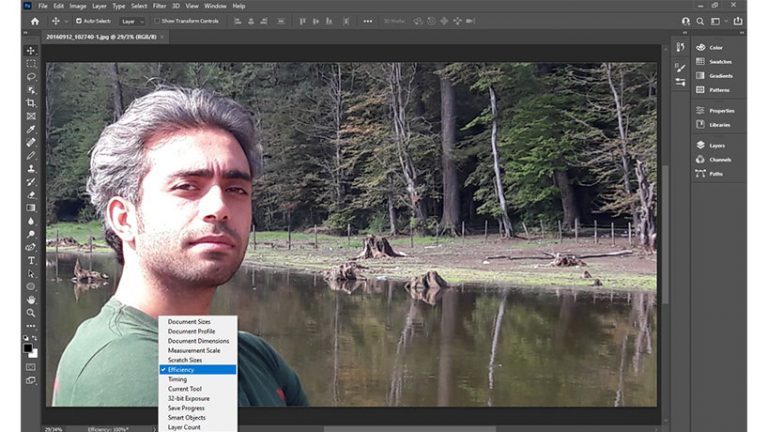Select the Move tool in the toolbar
The width and height of the screenshot is (768, 432).
(x=31, y=51)
